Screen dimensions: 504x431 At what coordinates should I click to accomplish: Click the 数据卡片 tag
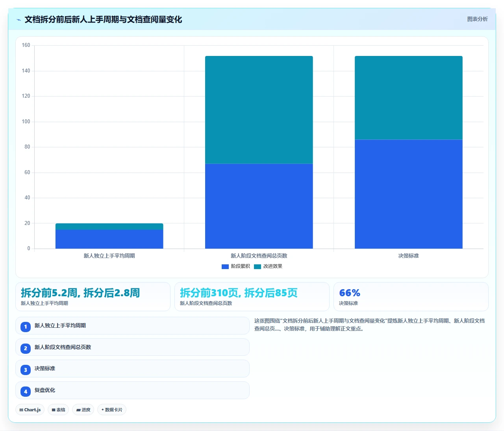tap(112, 410)
